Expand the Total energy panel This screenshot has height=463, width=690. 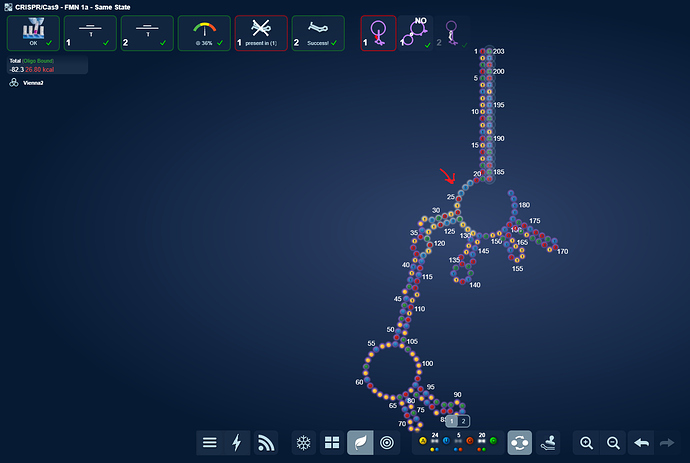tap(44, 65)
